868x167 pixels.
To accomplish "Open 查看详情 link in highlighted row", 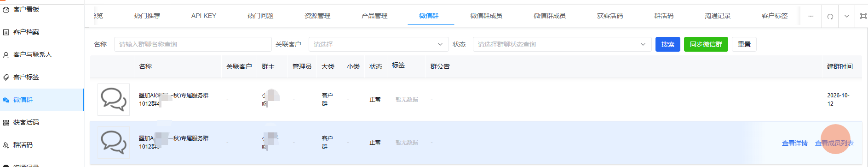I will coord(795,143).
